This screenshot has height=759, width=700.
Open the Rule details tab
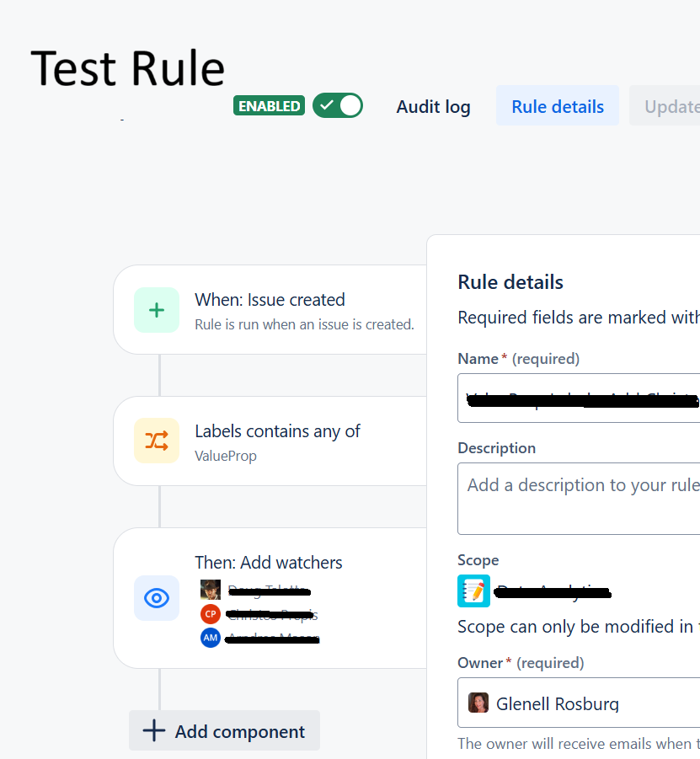[x=557, y=106]
